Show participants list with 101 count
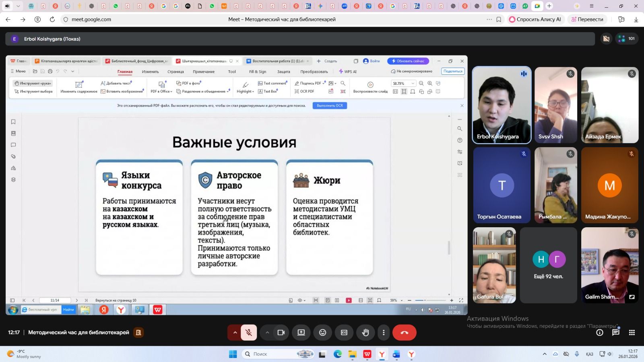Screen dimensions: 644x362 pyautogui.click(x=627, y=39)
